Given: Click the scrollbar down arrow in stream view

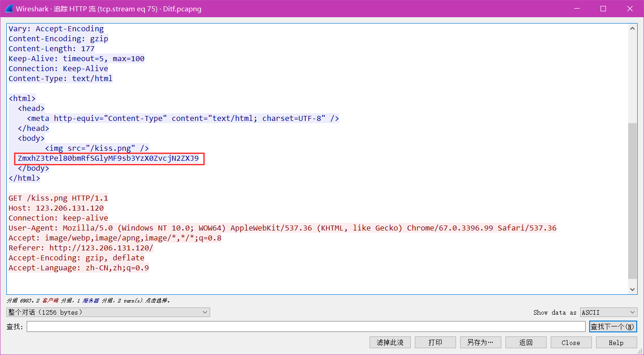Looking at the screenshot, I should [x=633, y=289].
